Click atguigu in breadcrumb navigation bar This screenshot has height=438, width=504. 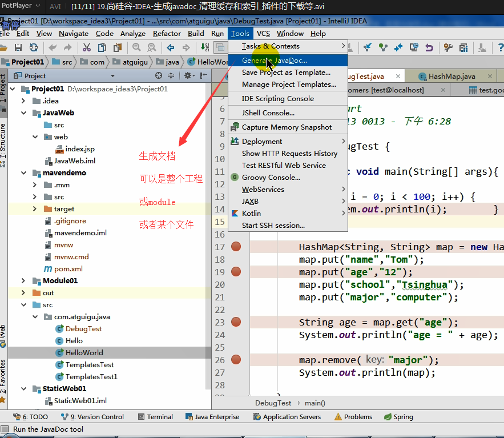point(135,62)
